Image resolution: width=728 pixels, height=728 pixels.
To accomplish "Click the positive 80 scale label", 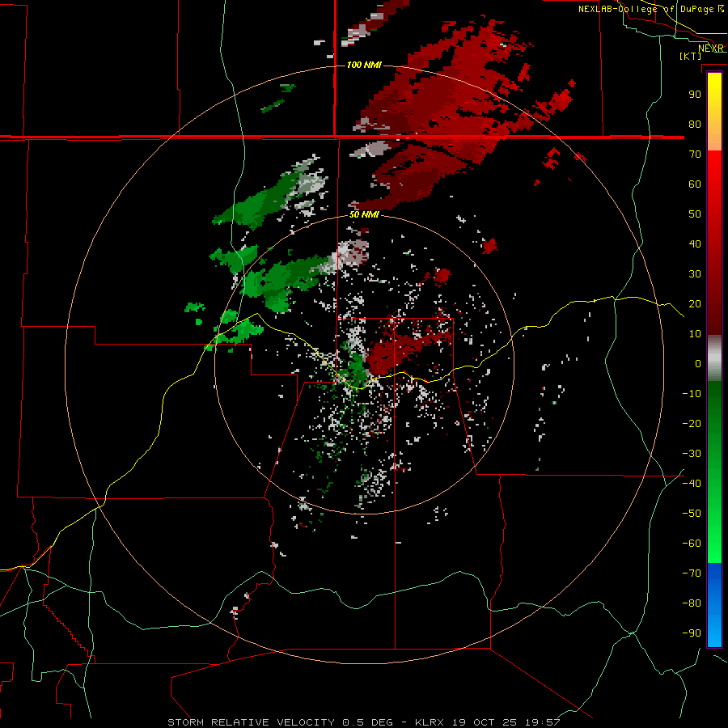I will coord(695,125).
